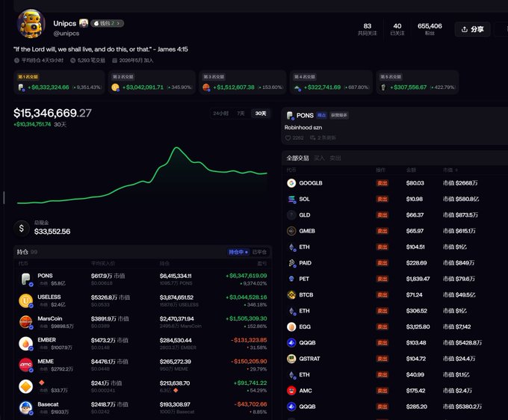The width and height of the screenshot is (508, 420).
Task: Sort trades by 市值 column header
Action: 450,170
